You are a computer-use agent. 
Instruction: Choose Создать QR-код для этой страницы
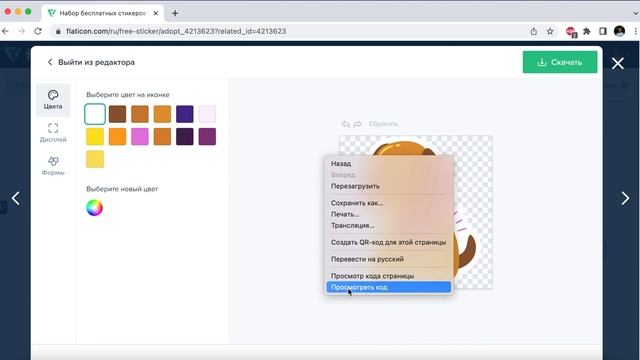(389, 242)
